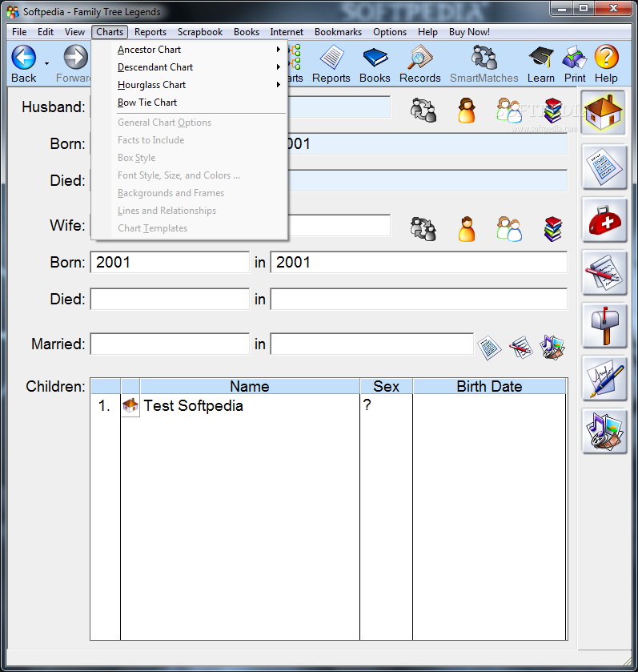This screenshot has width=638, height=672.
Task: Click wife's Died date field
Action: pyautogui.click(x=170, y=299)
